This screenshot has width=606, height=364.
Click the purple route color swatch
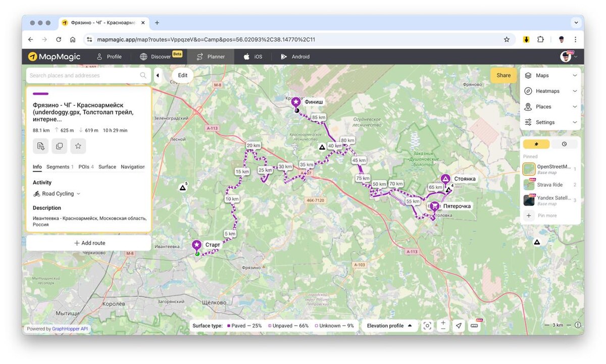(x=41, y=94)
